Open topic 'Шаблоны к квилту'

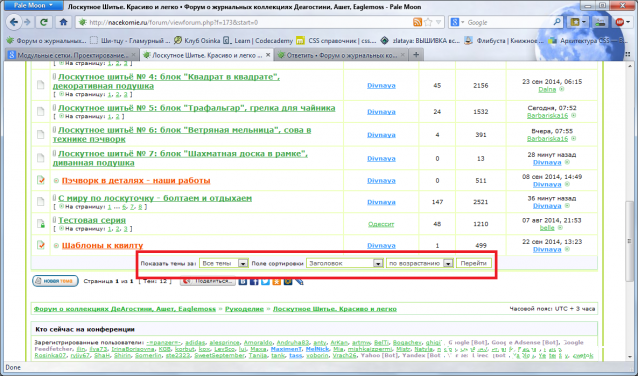coord(103,245)
